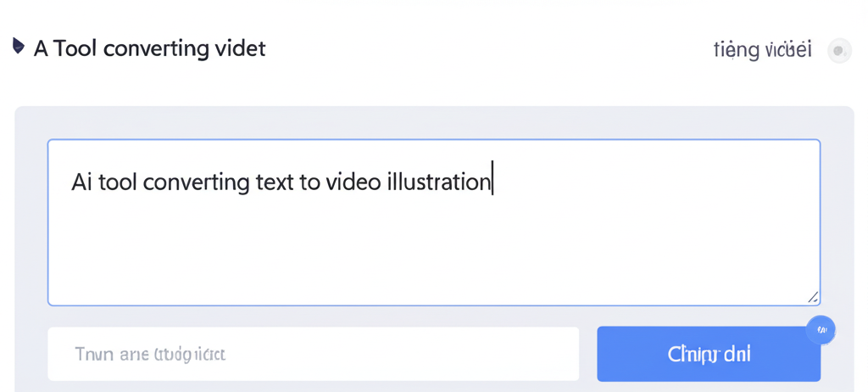Viewport: 868px width, 392px height.
Task: Click the textarea resize grip icon
Action: 812,297
